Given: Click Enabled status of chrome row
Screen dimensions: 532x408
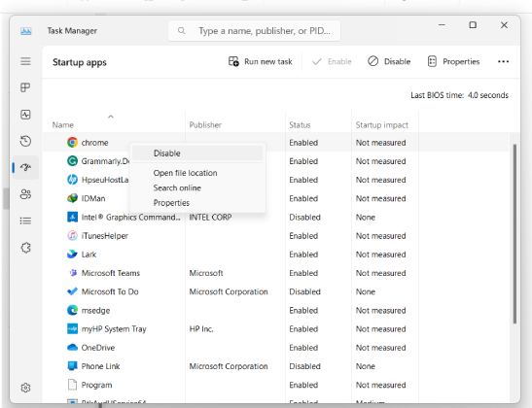Looking at the screenshot, I should tap(303, 143).
